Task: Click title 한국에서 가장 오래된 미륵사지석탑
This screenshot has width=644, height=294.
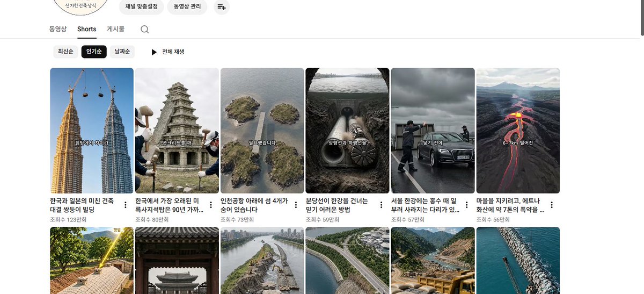Action: point(169,205)
